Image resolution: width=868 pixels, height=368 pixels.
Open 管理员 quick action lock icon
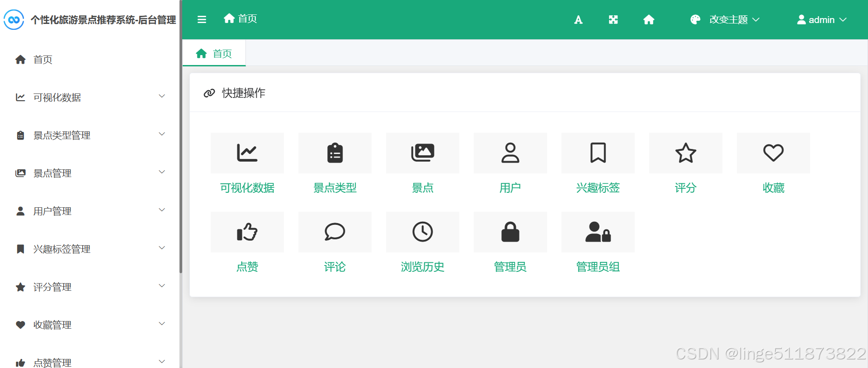click(x=510, y=232)
